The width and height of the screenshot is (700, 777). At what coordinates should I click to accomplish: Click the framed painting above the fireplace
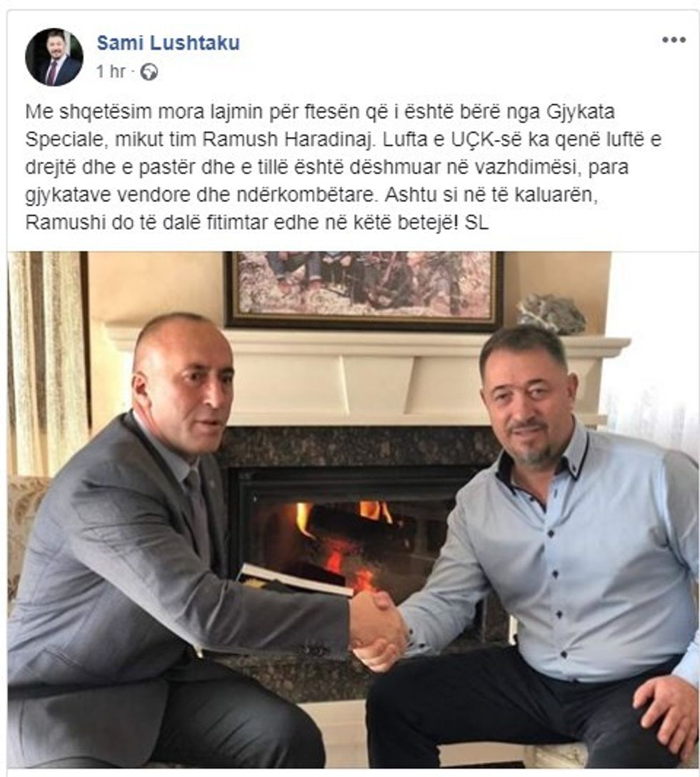click(364, 289)
